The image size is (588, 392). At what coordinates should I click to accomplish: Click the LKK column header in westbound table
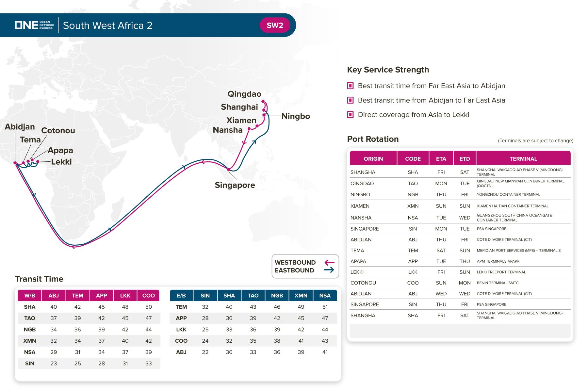tap(125, 295)
